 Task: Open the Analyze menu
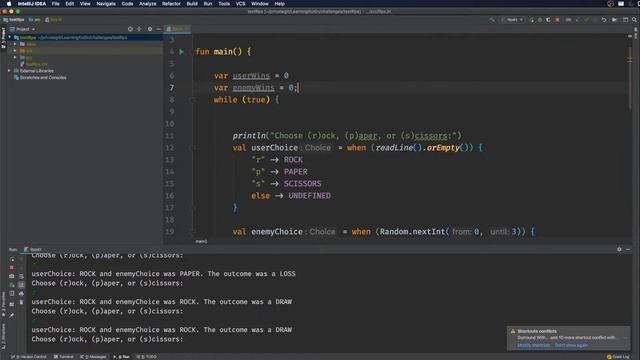(147, 4)
